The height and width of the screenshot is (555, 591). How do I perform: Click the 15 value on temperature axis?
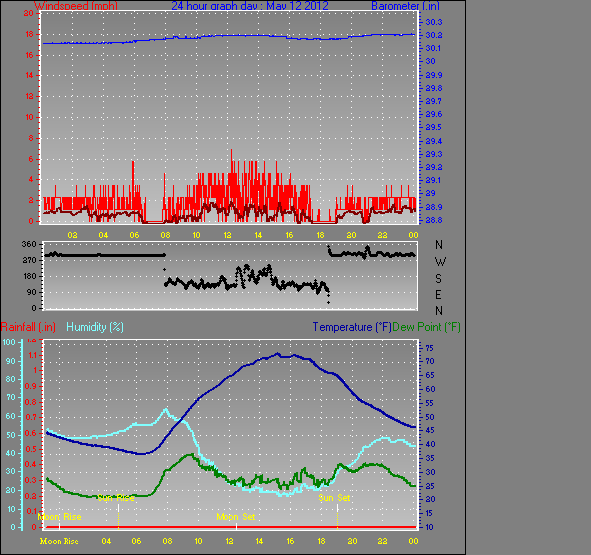coord(430,513)
